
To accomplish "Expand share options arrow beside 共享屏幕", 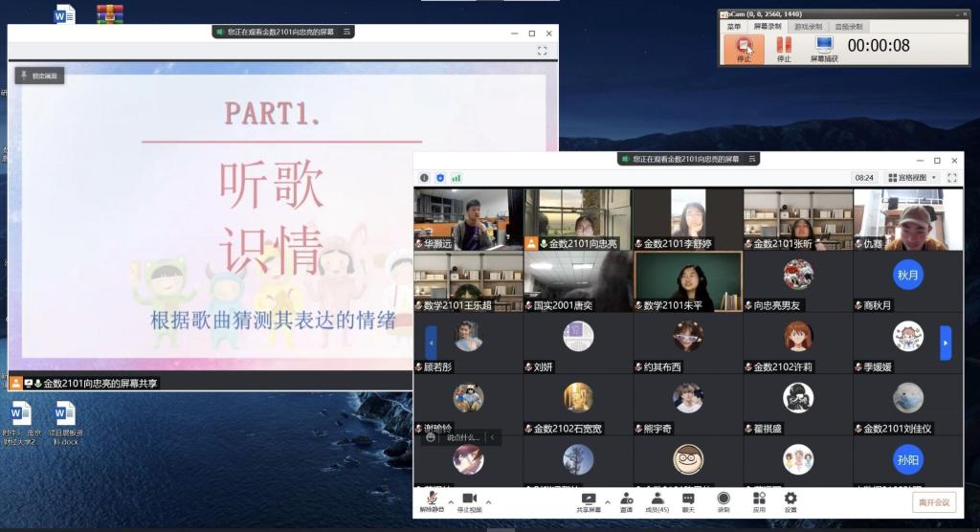I will click(x=608, y=502).
